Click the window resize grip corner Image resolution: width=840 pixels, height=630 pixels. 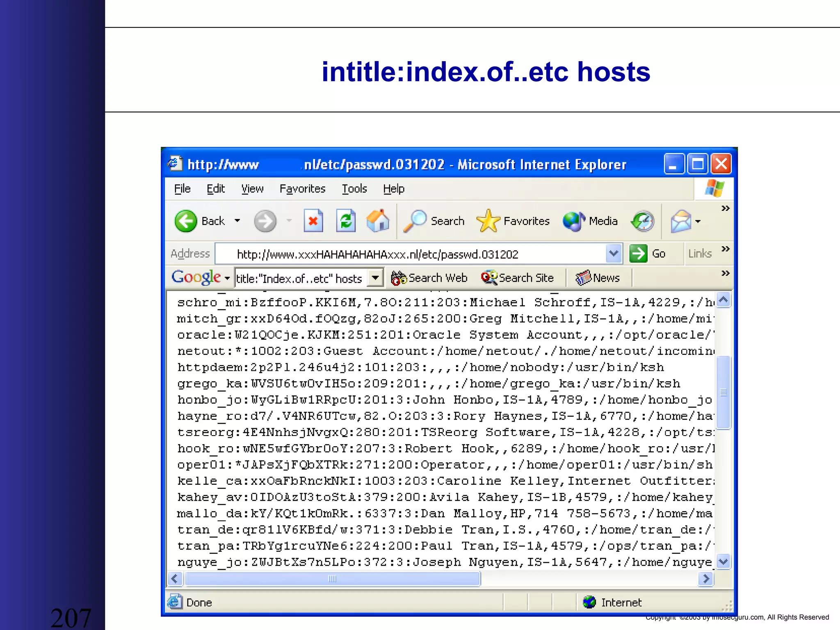(x=727, y=606)
